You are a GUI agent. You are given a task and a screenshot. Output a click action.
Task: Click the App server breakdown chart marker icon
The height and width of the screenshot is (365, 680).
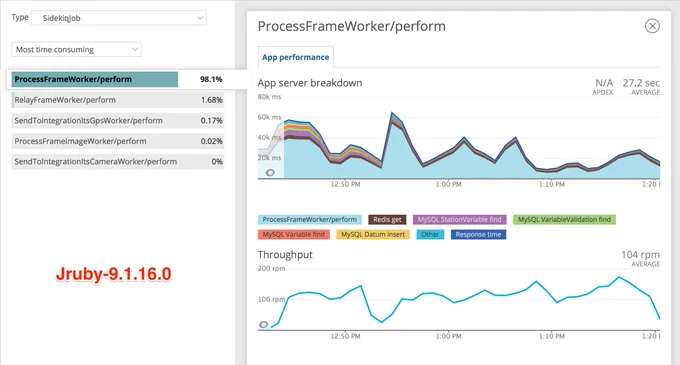[270, 173]
